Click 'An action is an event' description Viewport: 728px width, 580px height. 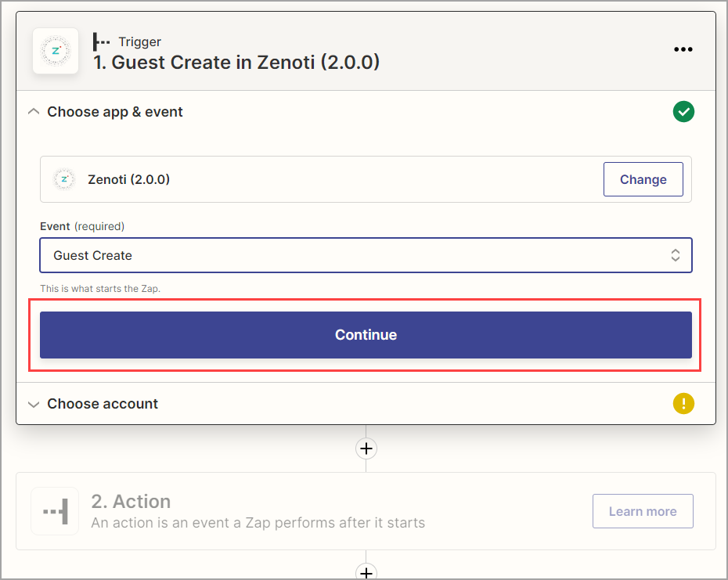(258, 523)
